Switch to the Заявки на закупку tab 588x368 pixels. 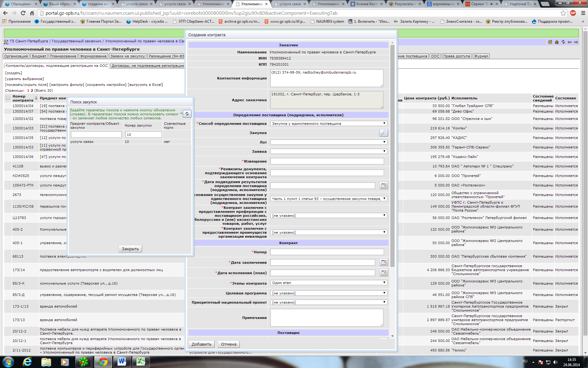tap(127, 56)
